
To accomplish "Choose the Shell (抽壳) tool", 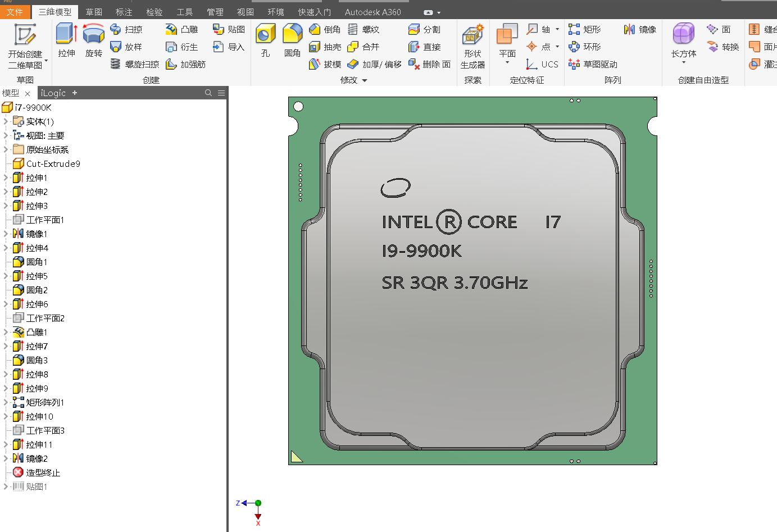I will pyautogui.click(x=325, y=47).
